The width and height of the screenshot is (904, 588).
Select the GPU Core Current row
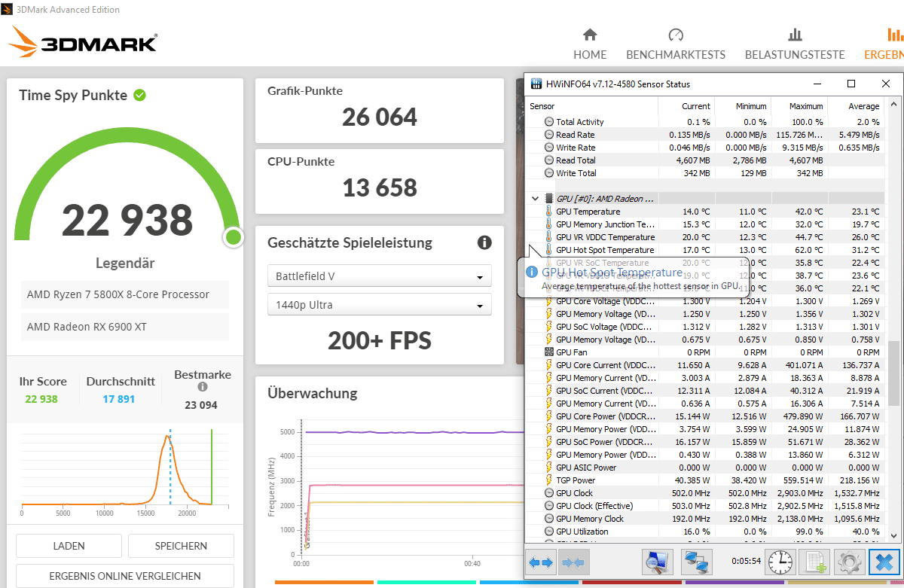tap(704, 365)
